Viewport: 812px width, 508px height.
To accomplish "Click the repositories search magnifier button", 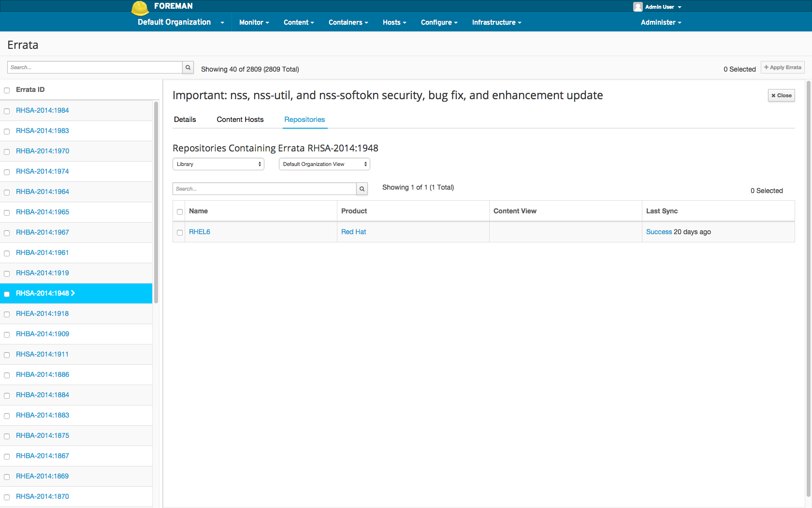I will [x=362, y=189].
